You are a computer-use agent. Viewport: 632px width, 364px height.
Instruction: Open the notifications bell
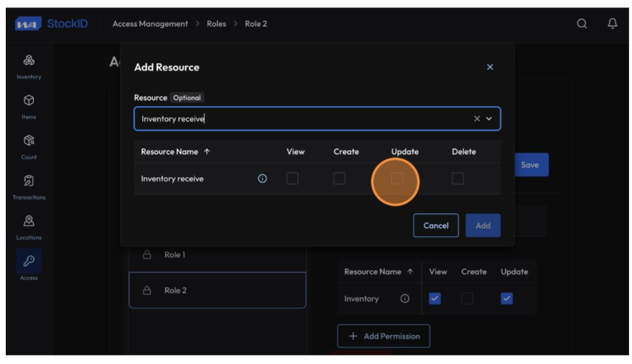coord(613,24)
